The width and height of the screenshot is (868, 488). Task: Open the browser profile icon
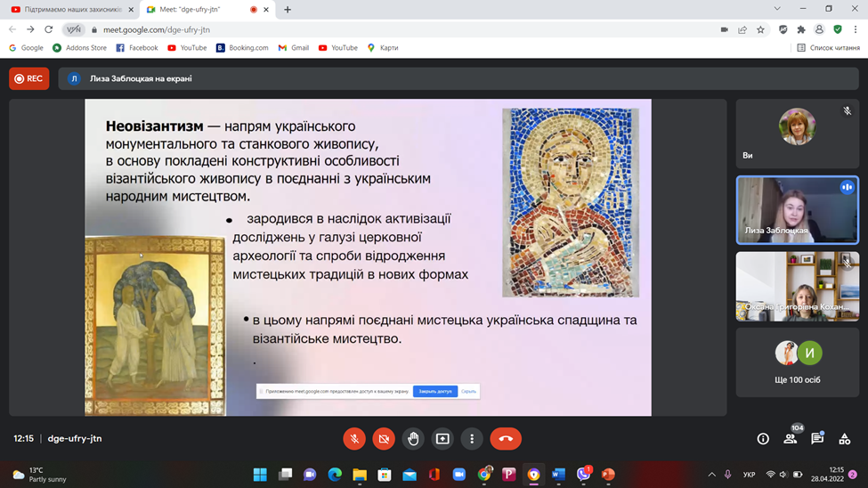(819, 29)
